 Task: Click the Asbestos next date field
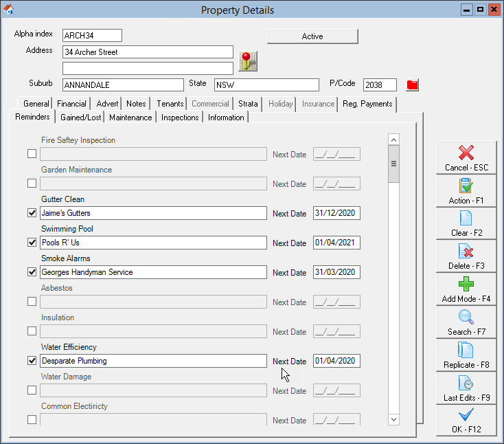(x=336, y=302)
